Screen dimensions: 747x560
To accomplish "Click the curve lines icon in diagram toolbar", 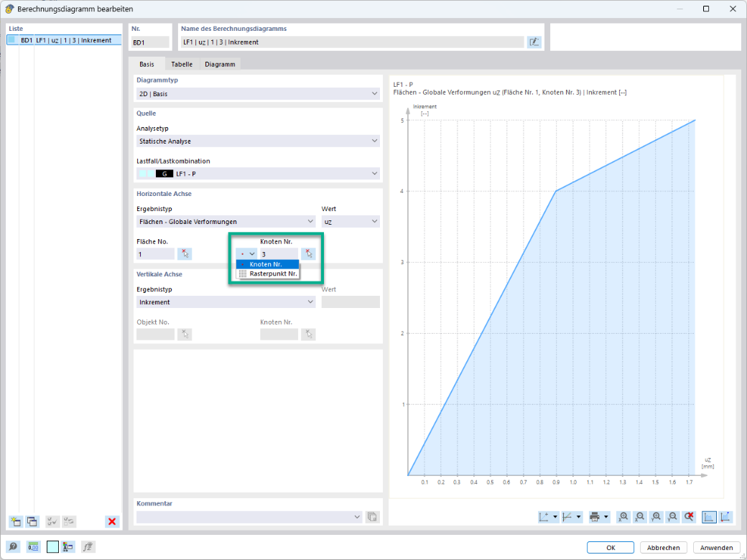I will [x=567, y=517].
